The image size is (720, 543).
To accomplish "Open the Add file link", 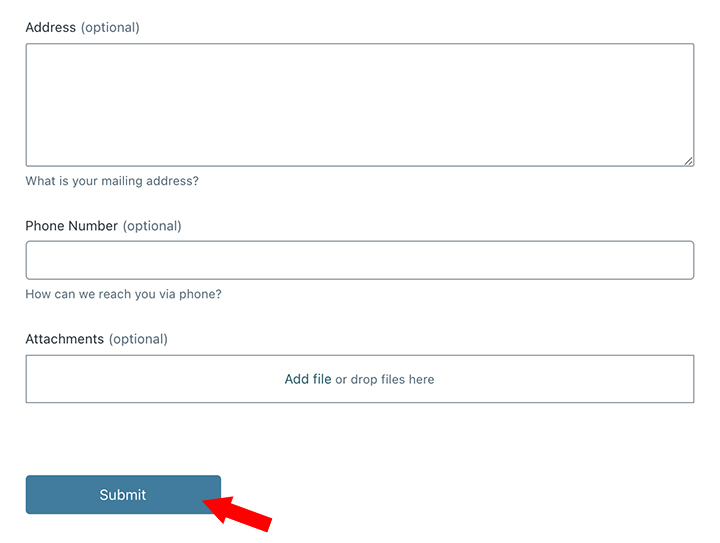I will click(x=307, y=380).
